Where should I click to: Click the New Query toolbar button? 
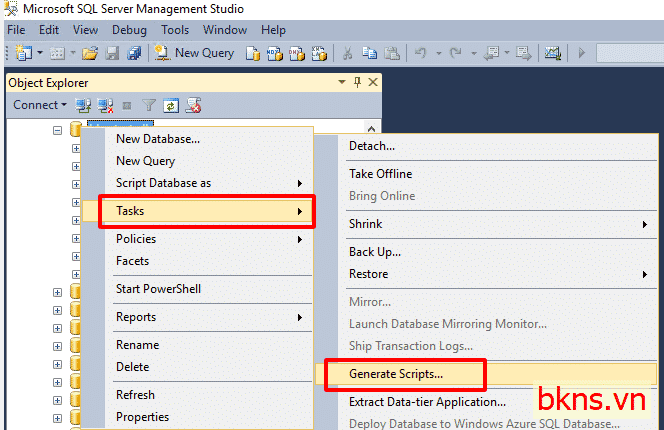[x=194, y=53]
